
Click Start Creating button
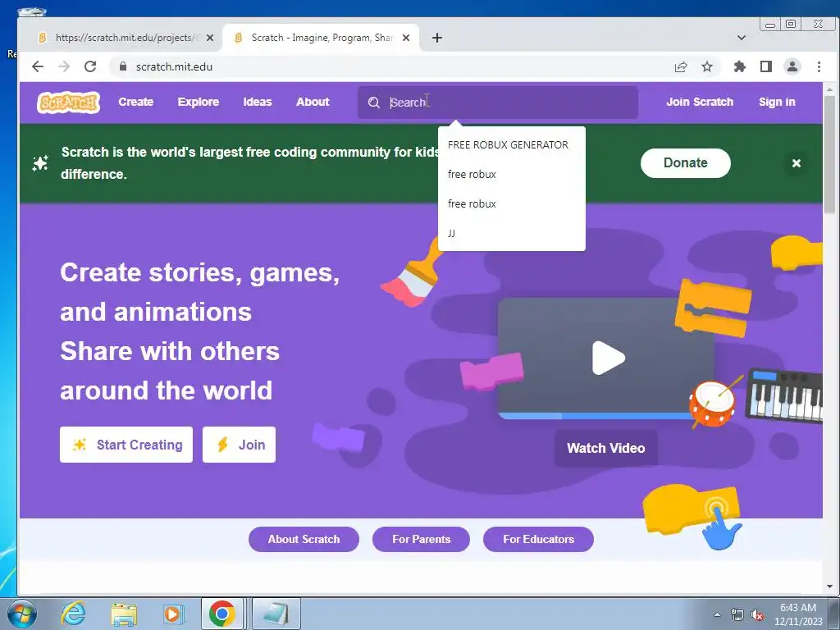tap(126, 445)
